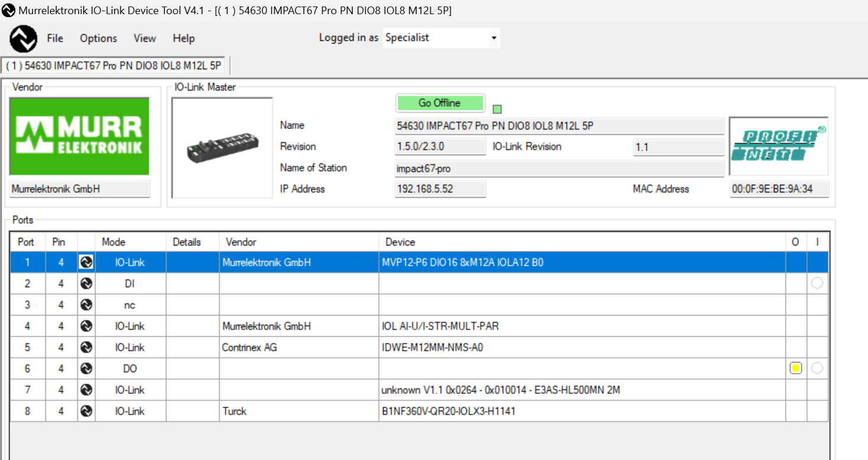Click the DI mode cell of port 2
The width and height of the screenshot is (868, 460).
[x=130, y=283]
